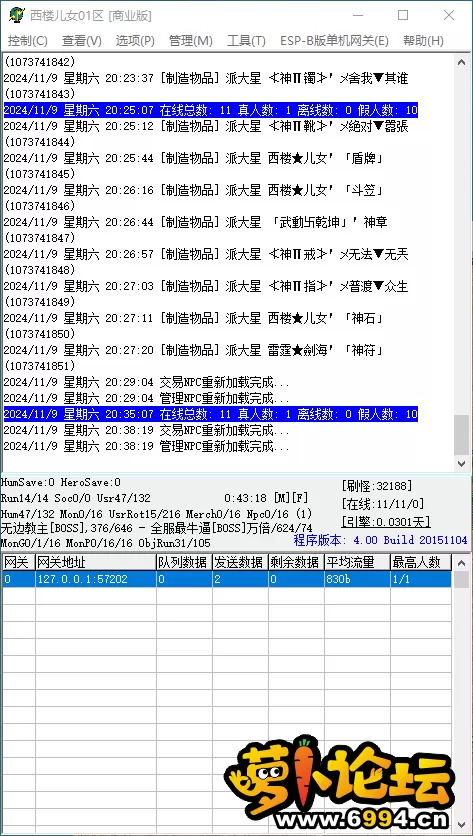Click the 1/1 最高人数 cell
This screenshot has height=836, width=473.
click(421, 579)
